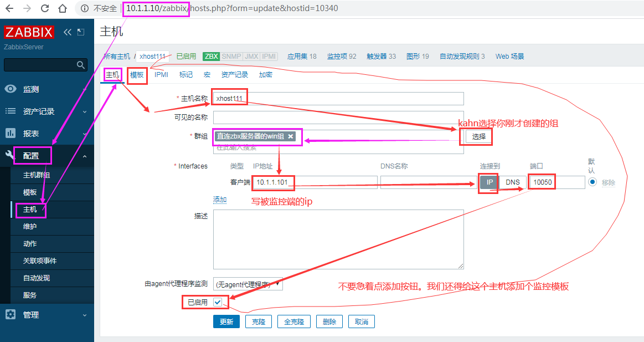Toggle the 已启用 checkbox

[x=218, y=302]
